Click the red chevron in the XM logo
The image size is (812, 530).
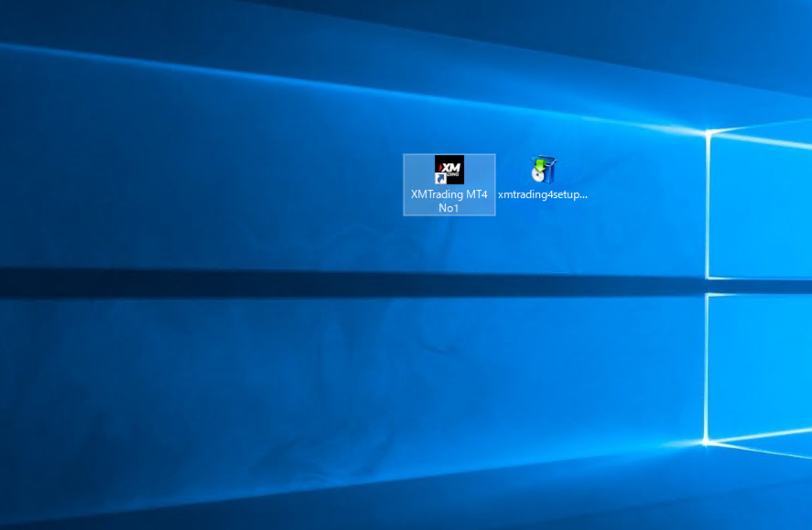(x=440, y=167)
